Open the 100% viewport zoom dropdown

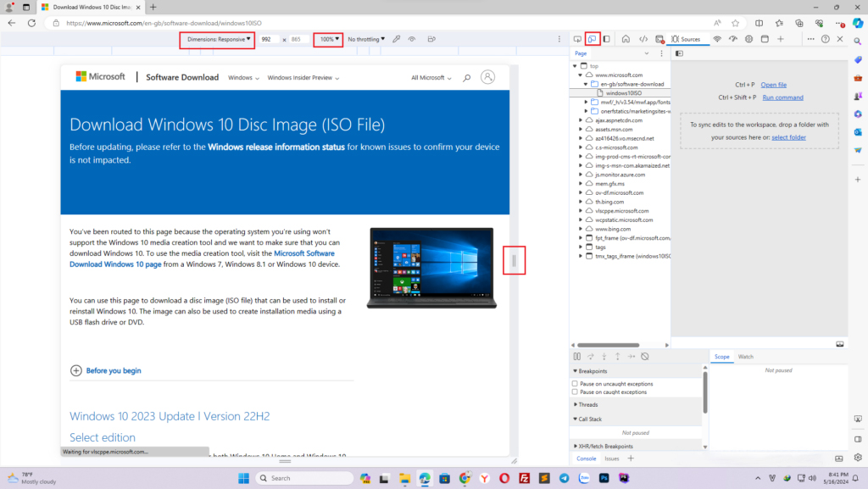pos(328,39)
